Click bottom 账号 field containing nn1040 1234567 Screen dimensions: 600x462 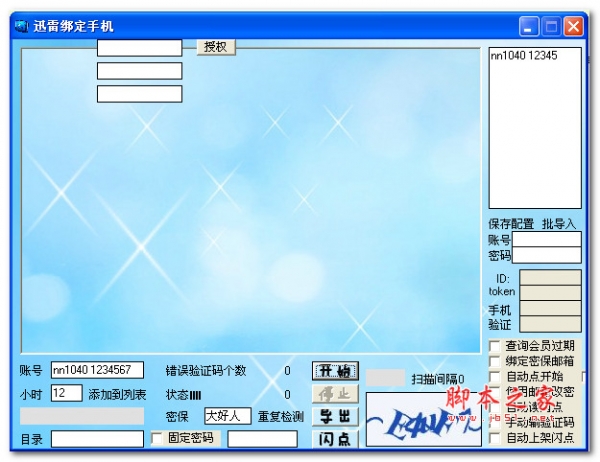(x=98, y=370)
